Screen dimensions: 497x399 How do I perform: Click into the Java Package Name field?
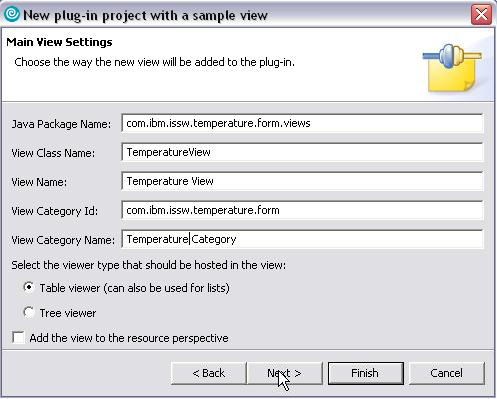click(302, 123)
